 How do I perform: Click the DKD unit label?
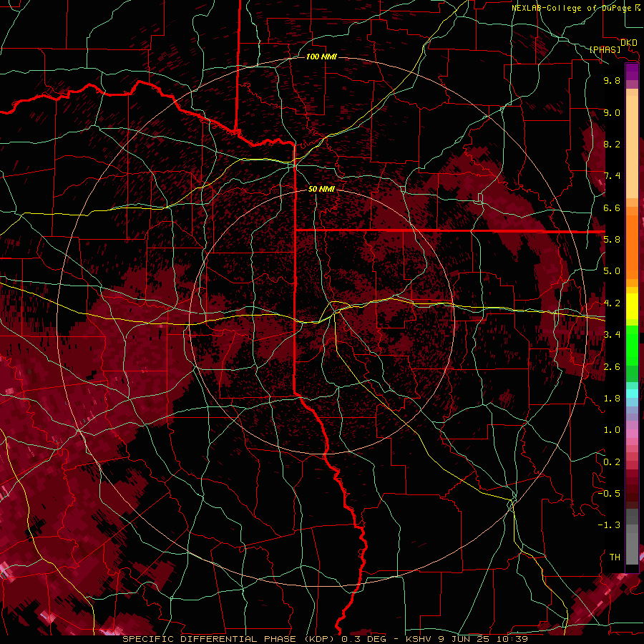(628, 43)
